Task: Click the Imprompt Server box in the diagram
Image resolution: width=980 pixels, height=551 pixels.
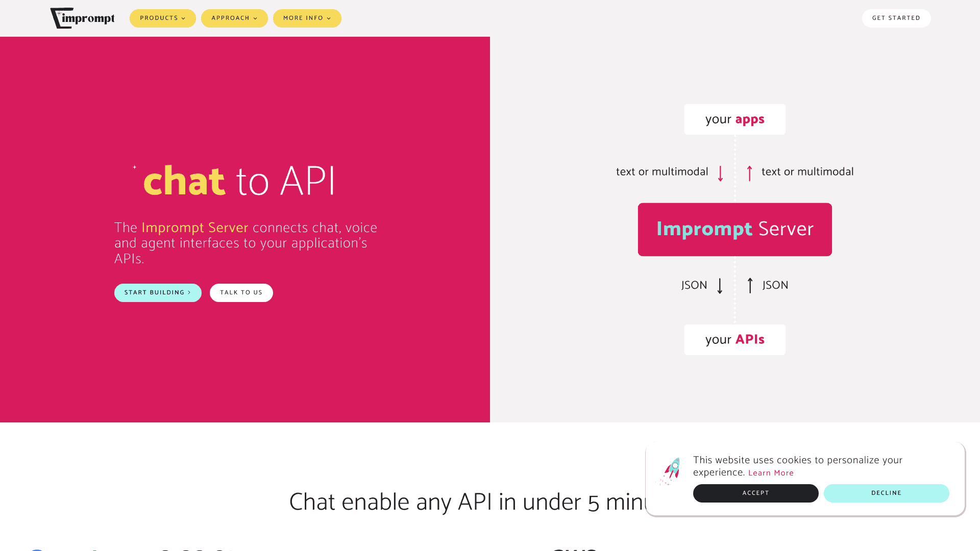Action: pyautogui.click(x=734, y=229)
